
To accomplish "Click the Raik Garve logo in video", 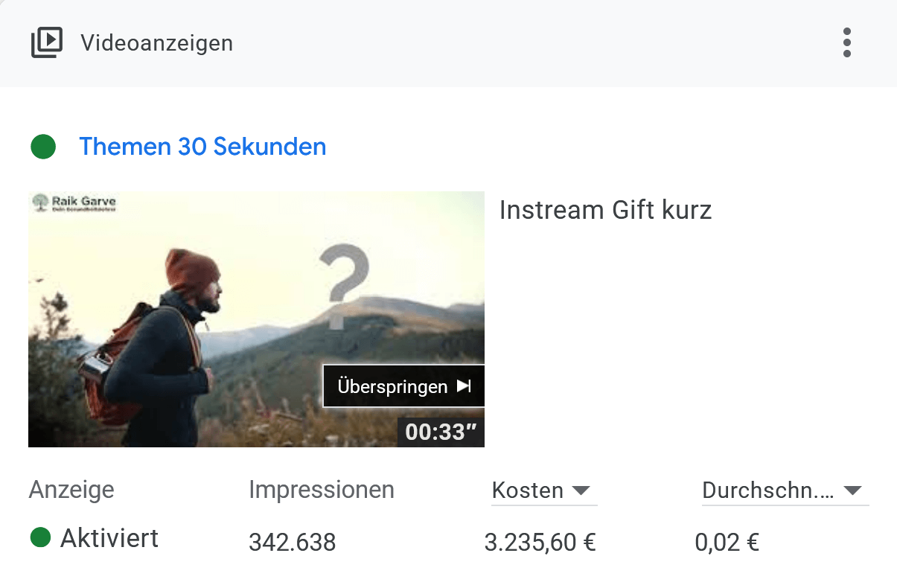I will 73,203.
